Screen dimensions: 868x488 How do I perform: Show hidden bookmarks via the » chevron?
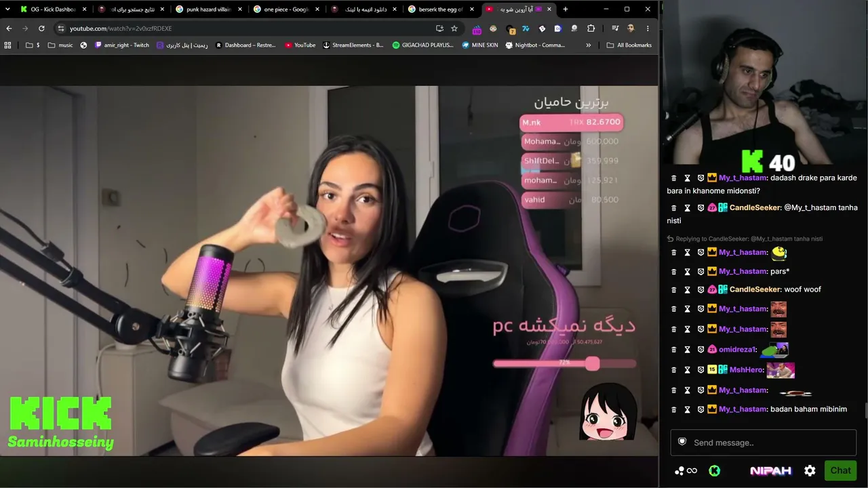[x=588, y=45]
